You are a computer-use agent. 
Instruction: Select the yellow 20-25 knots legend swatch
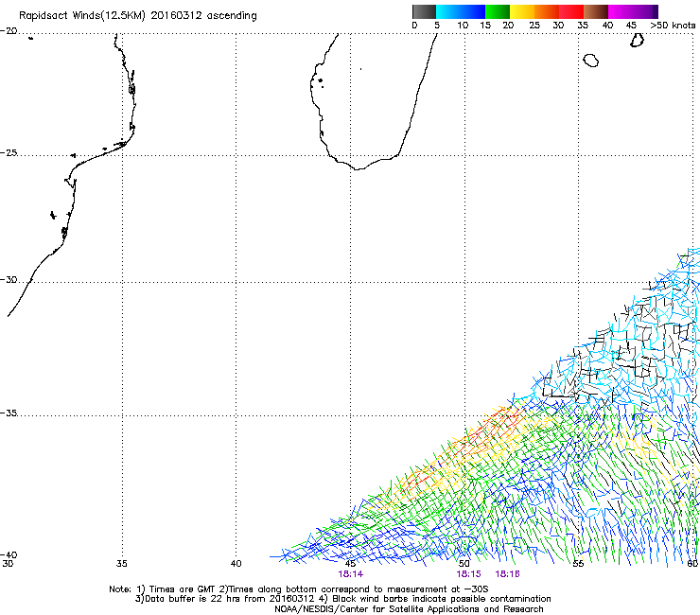click(x=522, y=11)
